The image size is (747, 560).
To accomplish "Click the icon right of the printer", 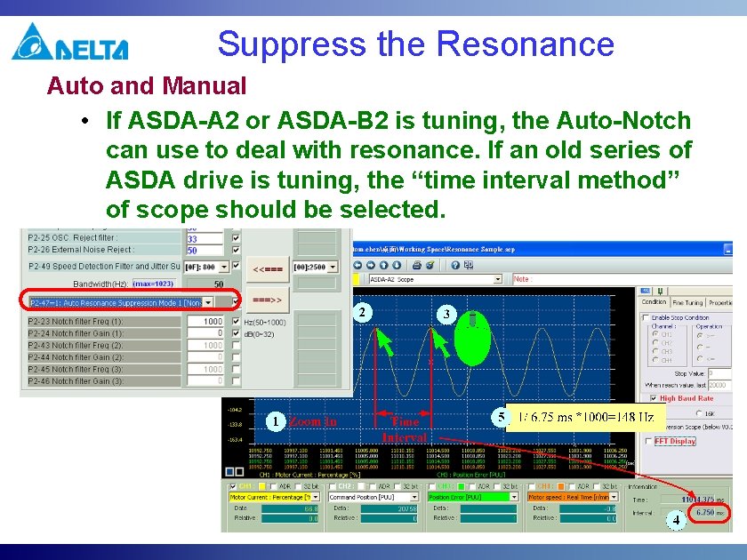I will (430, 265).
